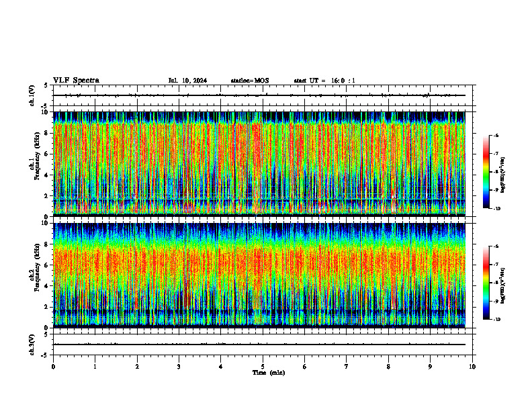This screenshot has height=411, width=532.
Task: Click the "VLF Spectra" plot title
Action: pyautogui.click(x=76, y=81)
